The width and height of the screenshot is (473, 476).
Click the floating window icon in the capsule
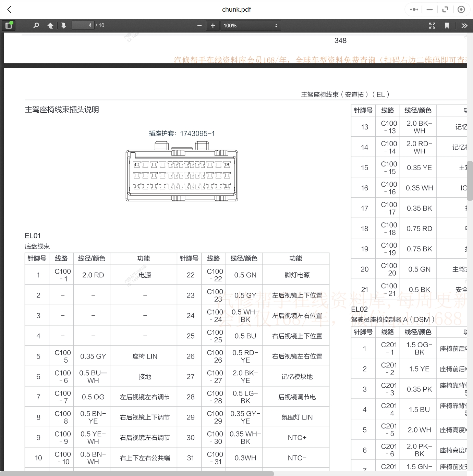pyautogui.click(x=445, y=9)
